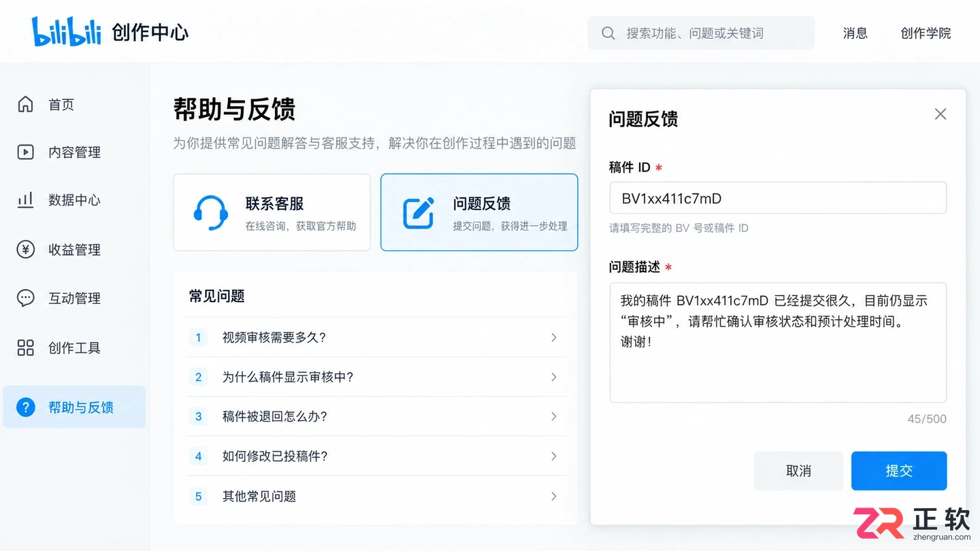
Task: Click the 创作中心 title text
Action: pos(150,32)
